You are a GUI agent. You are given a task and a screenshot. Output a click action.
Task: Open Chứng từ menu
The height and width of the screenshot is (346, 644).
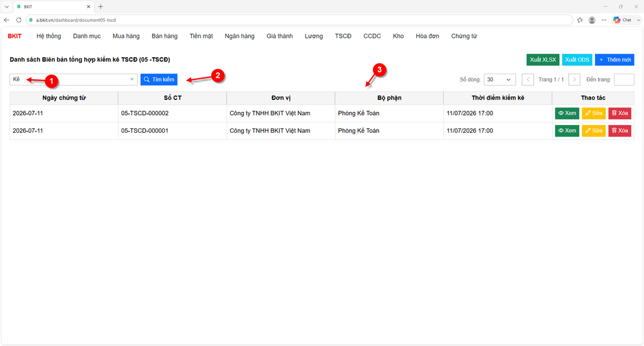click(x=464, y=36)
